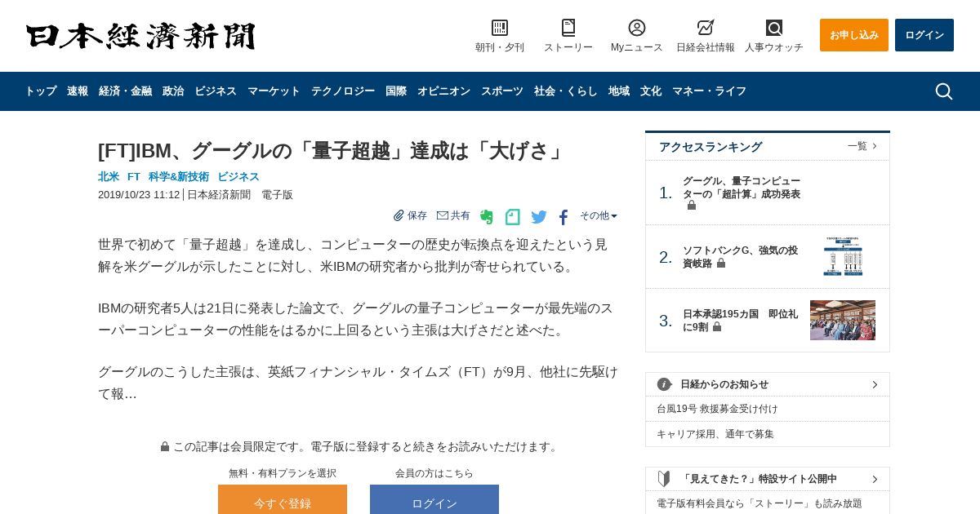
Task: Click the book icon beside 見えてきた？
Action: pyautogui.click(x=665, y=479)
